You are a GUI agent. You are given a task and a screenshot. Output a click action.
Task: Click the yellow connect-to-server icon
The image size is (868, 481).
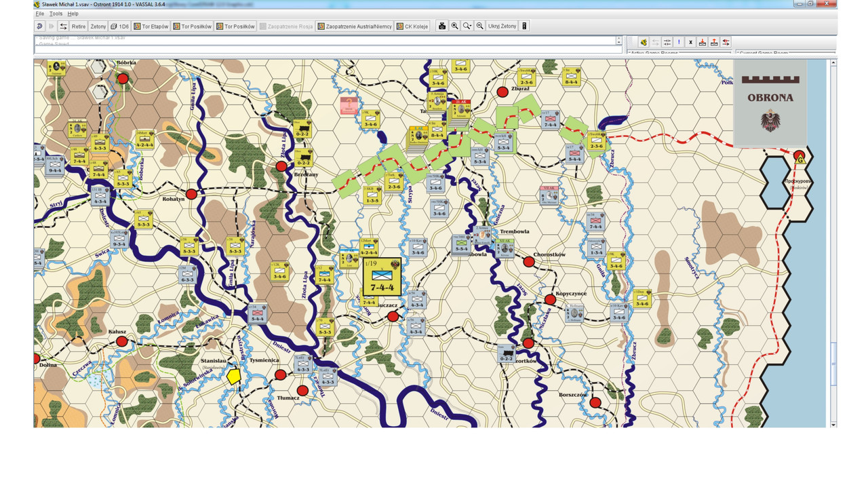point(644,42)
